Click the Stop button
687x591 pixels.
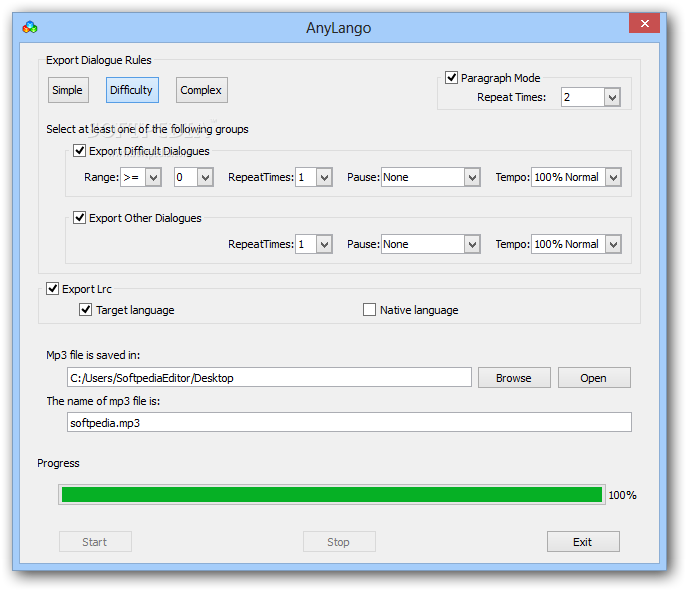tap(339, 542)
